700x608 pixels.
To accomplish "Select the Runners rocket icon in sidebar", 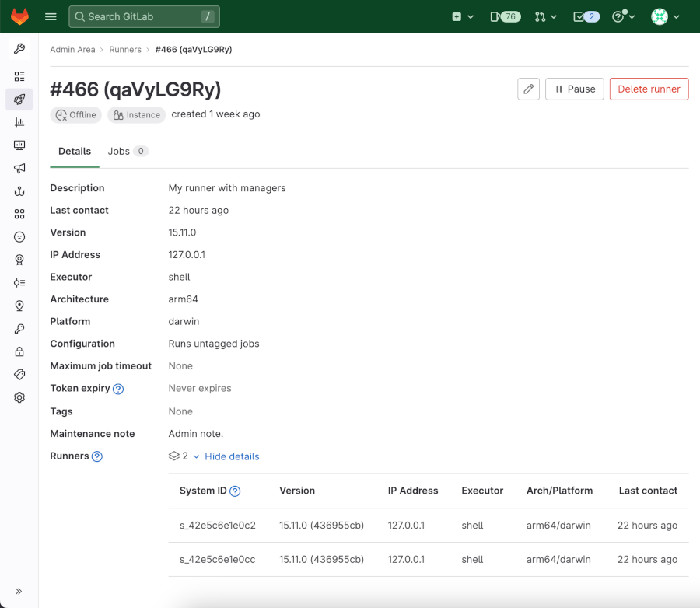I will 19,100.
